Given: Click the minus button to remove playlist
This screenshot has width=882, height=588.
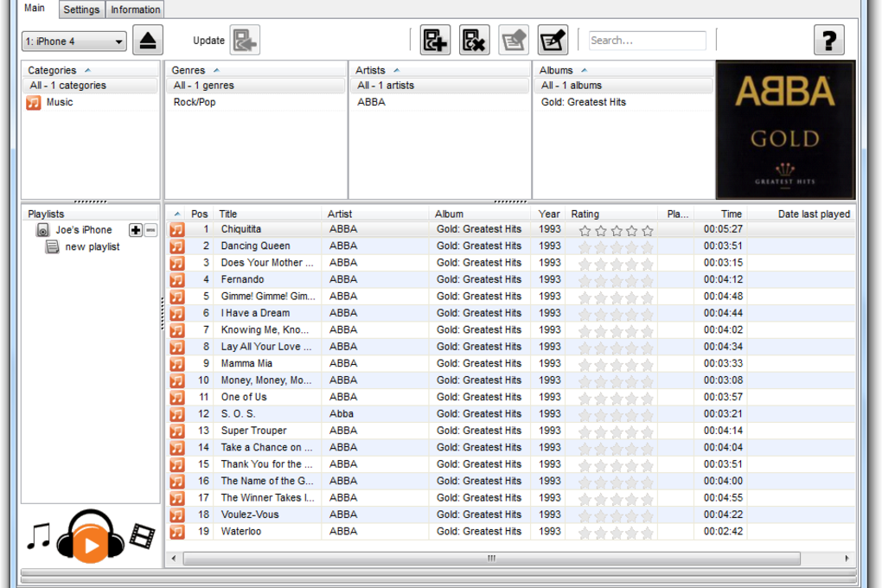Looking at the screenshot, I should [x=150, y=230].
